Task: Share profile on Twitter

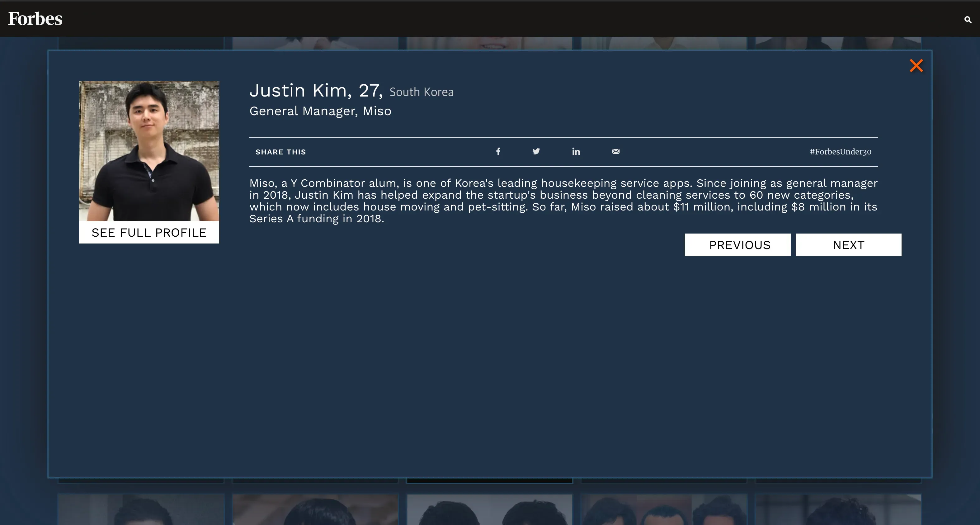Action: click(536, 151)
